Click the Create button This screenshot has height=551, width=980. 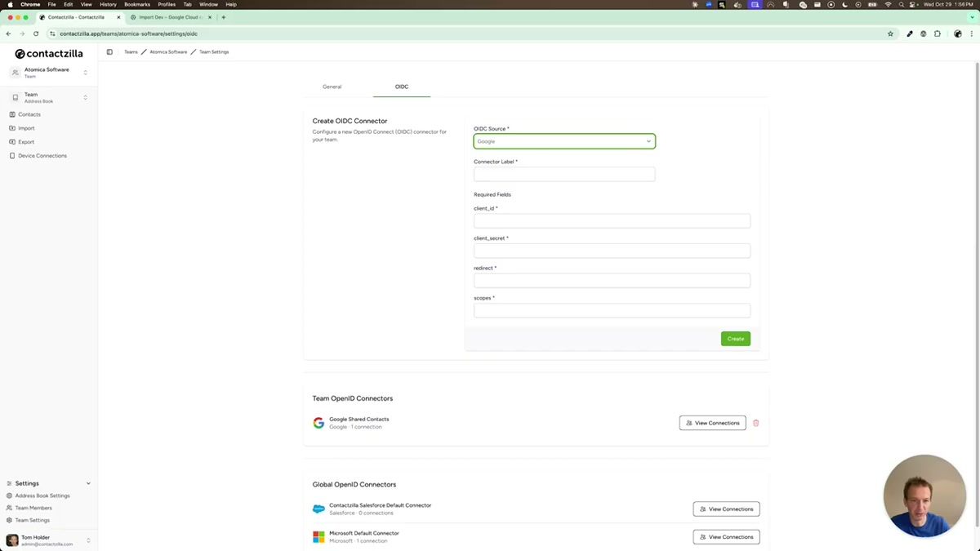734,339
